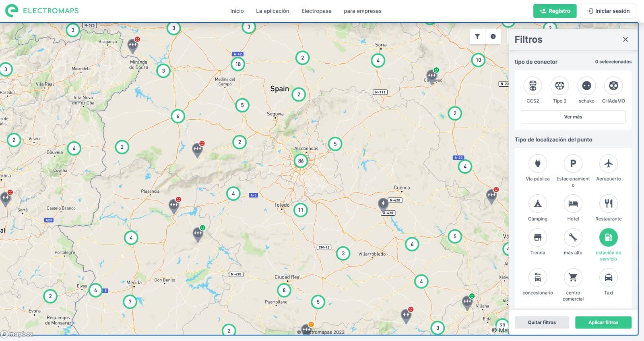Click the Electromaps logo
This screenshot has width=644, height=341.
tap(42, 11)
